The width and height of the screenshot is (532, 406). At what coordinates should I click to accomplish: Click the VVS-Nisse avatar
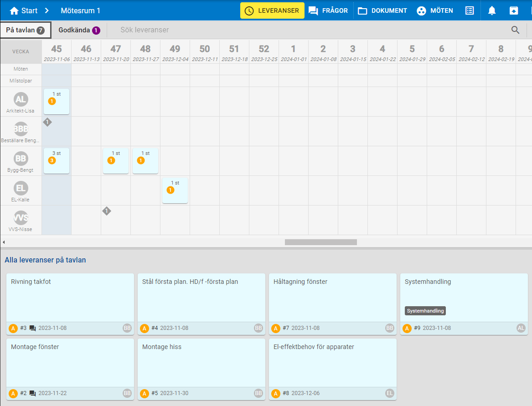pos(21,218)
